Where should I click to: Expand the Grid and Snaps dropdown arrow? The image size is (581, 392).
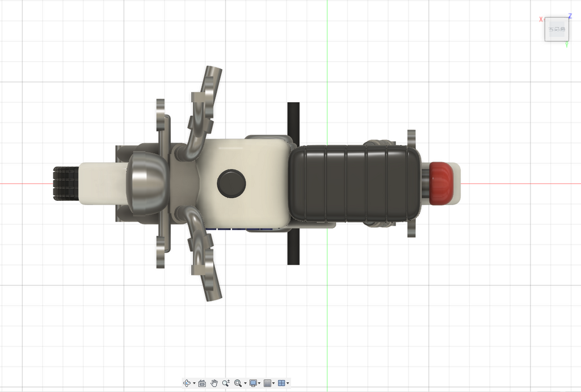pos(273,383)
